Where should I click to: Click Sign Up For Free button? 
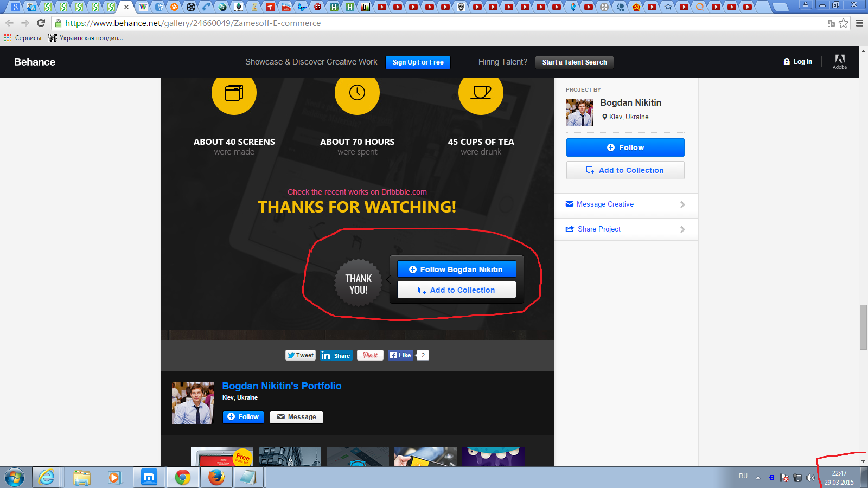click(x=418, y=62)
